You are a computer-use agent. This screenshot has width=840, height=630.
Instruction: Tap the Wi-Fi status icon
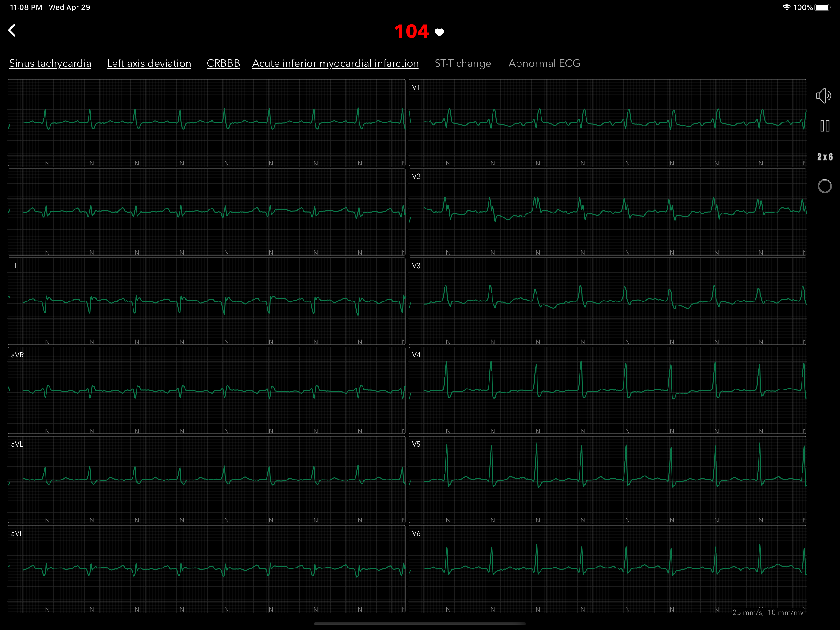(787, 7)
